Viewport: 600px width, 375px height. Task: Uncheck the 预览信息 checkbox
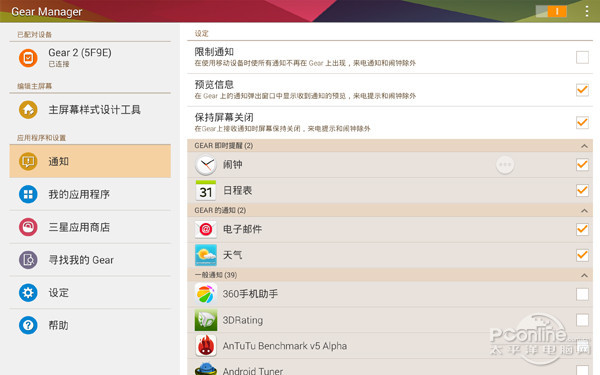tap(582, 90)
